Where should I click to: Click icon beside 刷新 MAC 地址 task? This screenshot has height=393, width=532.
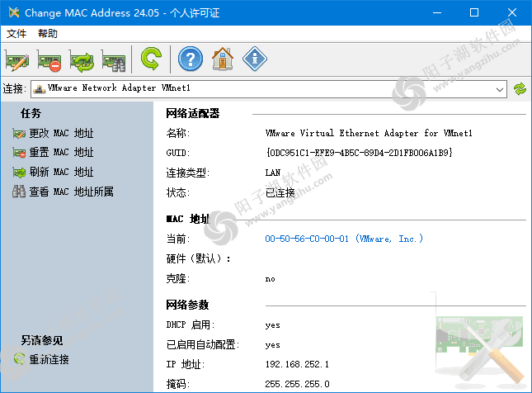19,173
